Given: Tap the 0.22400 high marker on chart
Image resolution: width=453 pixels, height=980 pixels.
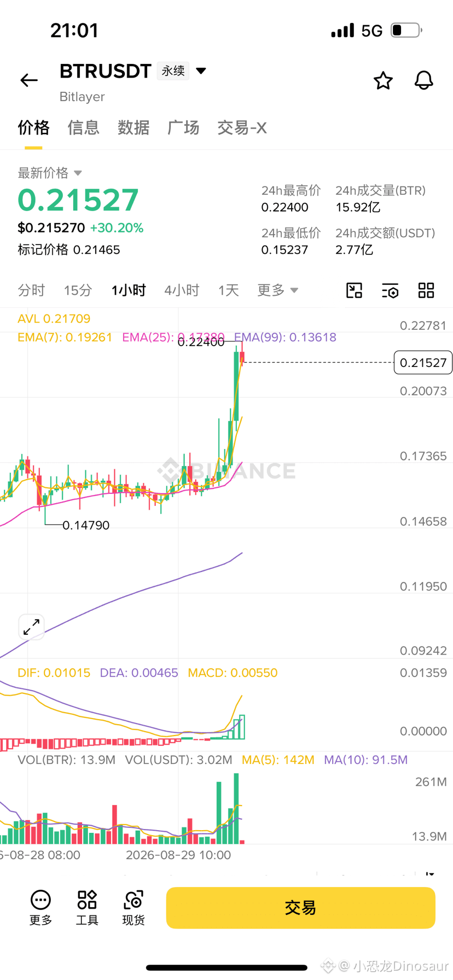Looking at the screenshot, I should click(201, 342).
